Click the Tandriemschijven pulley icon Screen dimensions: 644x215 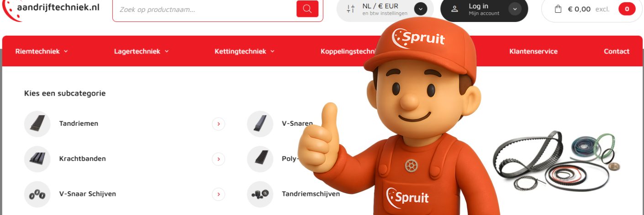260,194
